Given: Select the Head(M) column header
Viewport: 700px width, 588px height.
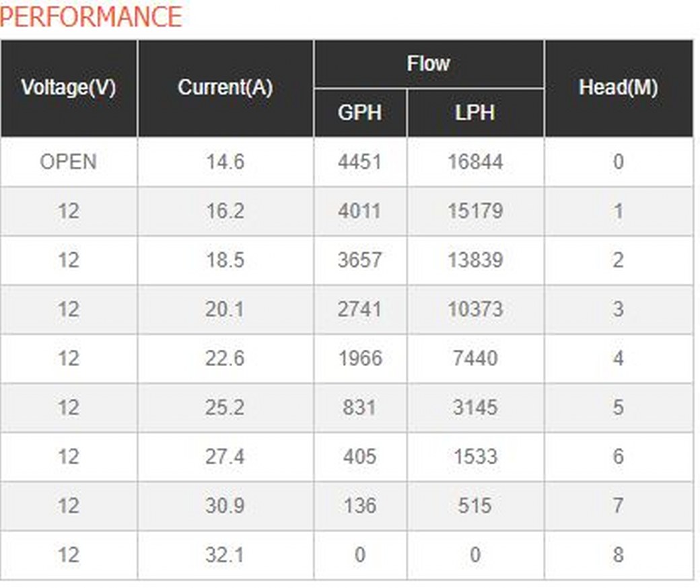Looking at the screenshot, I should click(618, 87).
